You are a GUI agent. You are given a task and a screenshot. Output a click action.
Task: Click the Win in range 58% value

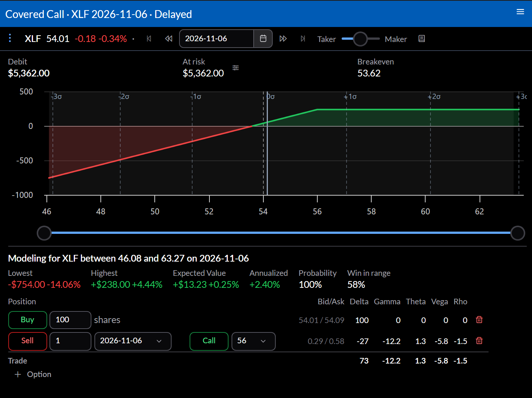click(356, 285)
